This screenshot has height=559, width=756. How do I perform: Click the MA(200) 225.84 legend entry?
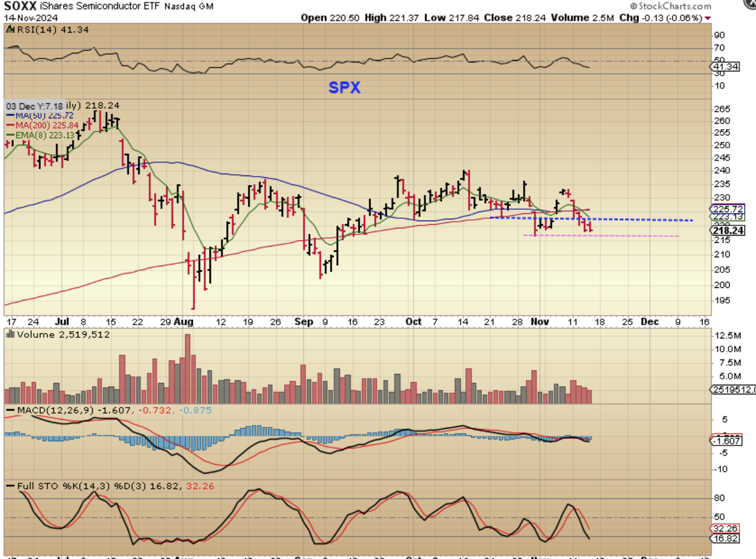[46, 124]
